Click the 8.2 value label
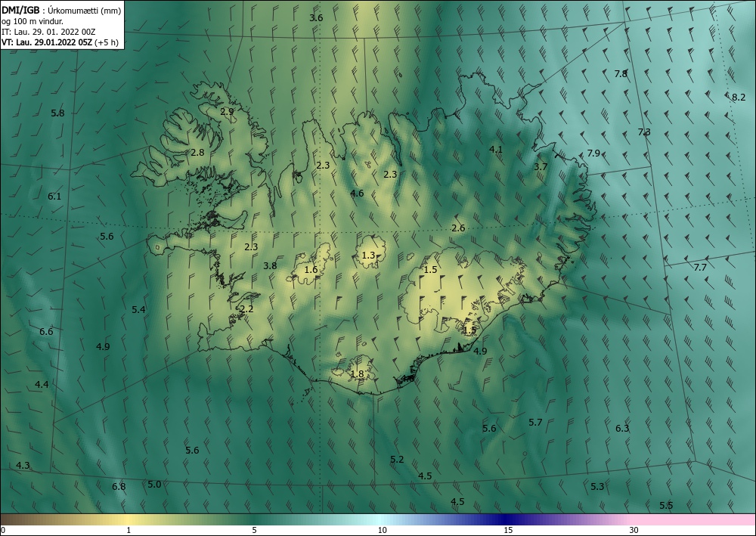Viewport: 756px width, 536px height. tap(738, 98)
